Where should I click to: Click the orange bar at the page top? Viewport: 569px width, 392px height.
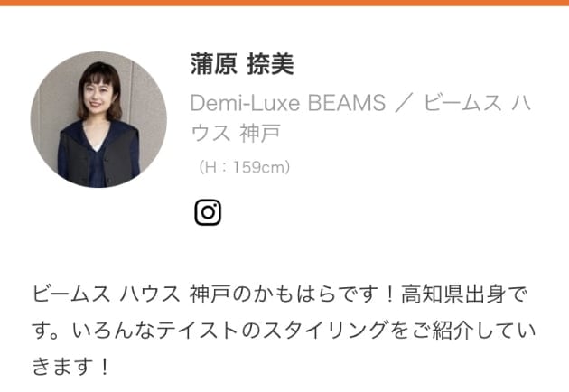tap(284, 3)
